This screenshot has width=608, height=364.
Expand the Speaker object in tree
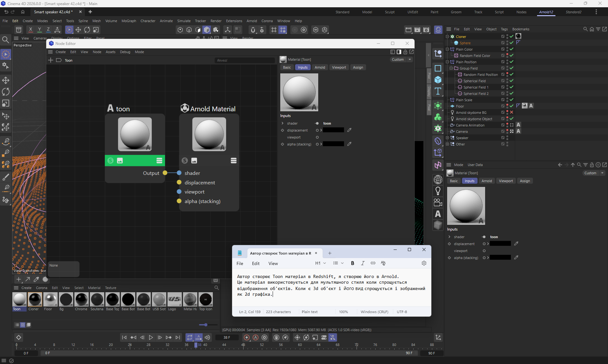pos(447,138)
